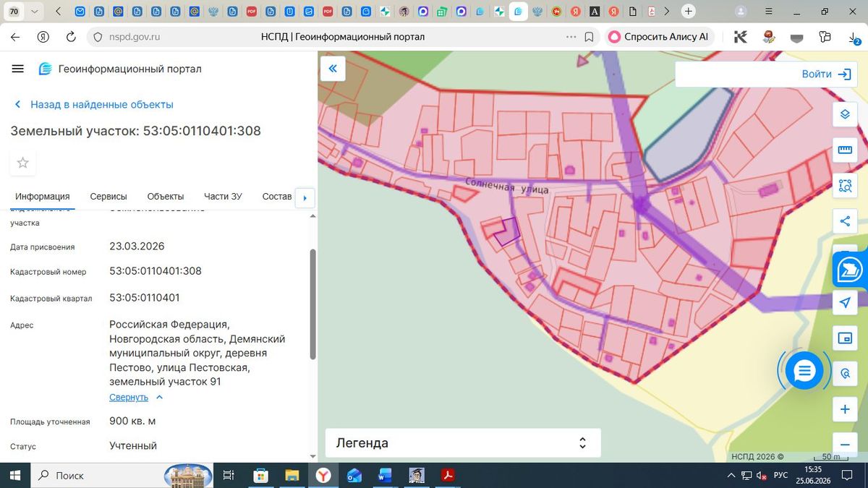Click the Солнечная улица label on map
868x488 pixels.
(x=507, y=186)
